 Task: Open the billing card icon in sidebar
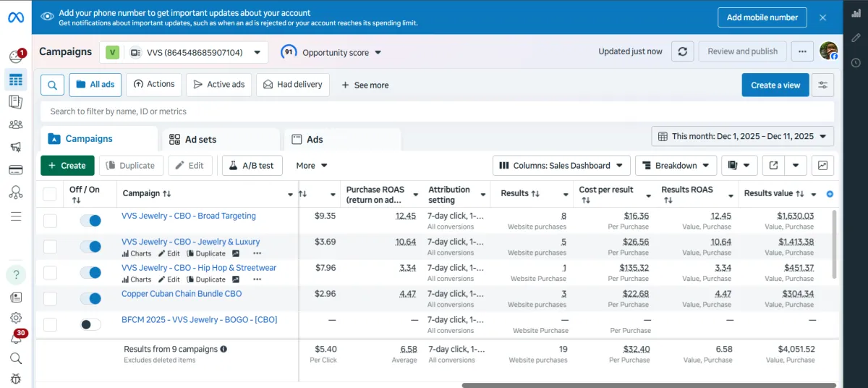click(x=15, y=170)
